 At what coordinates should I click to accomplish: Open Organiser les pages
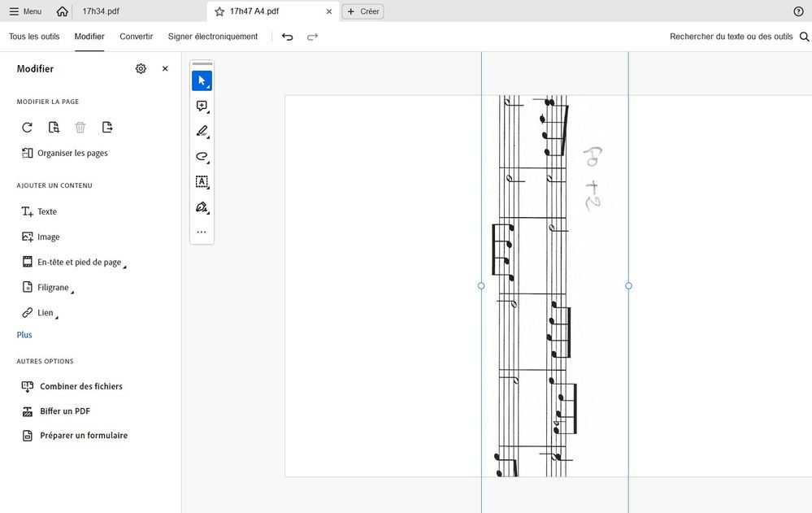click(x=65, y=153)
